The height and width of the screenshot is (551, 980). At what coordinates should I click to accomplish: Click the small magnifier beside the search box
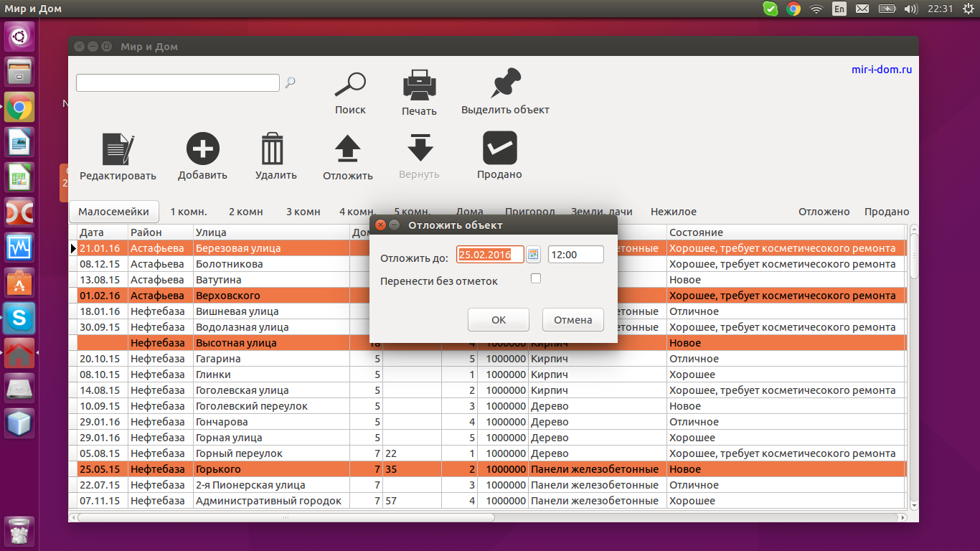click(x=290, y=83)
